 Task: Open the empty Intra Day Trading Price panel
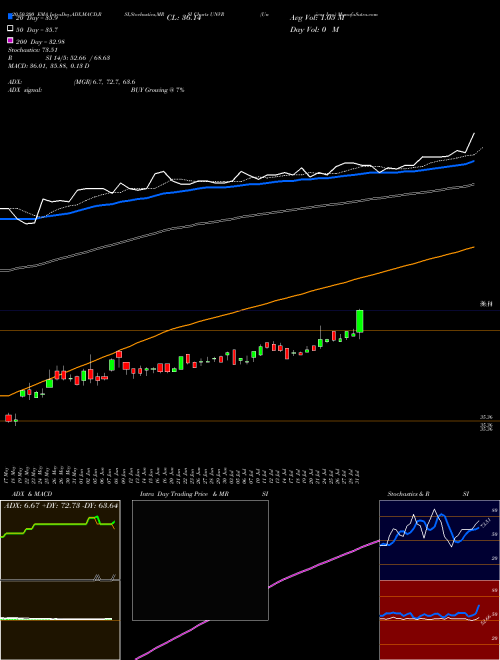point(200,560)
